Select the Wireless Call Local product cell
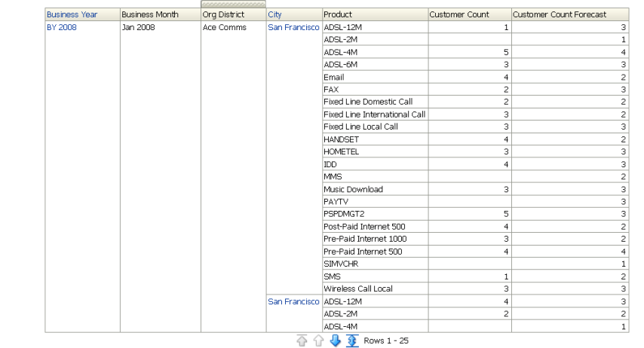The width and height of the screenshot is (644, 348). click(358, 288)
